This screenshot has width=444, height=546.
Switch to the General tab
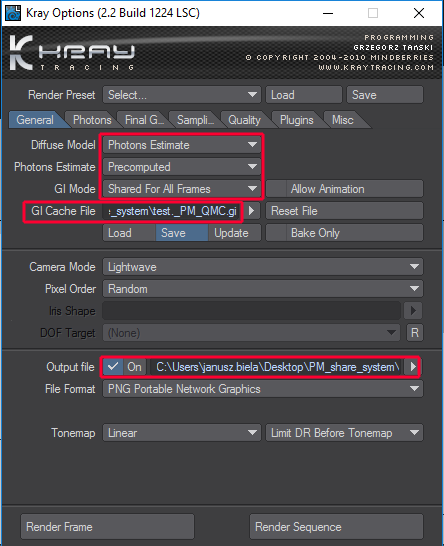coord(35,120)
